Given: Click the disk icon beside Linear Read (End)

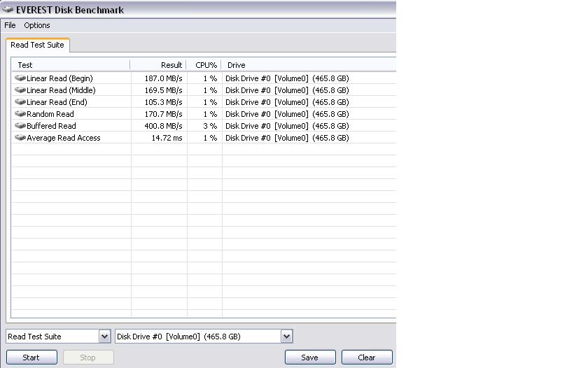Looking at the screenshot, I should coord(20,102).
